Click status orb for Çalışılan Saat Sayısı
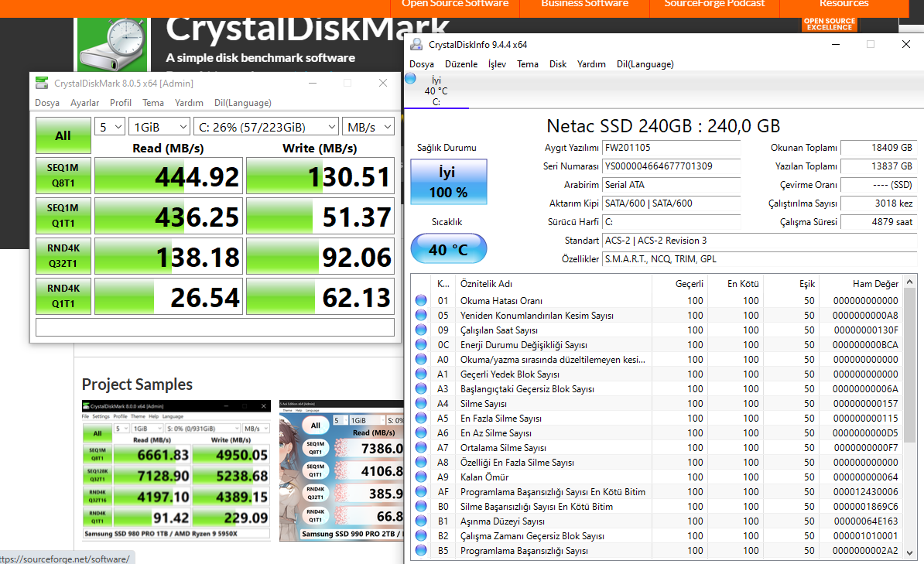Image resolution: width=924 pixels, height=564 pixels. [421, 330]
